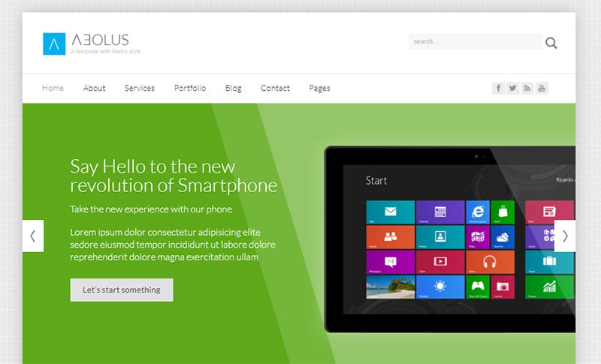Open the YouTube social icon
601x364 pixels.
click(x=542, y=88)
